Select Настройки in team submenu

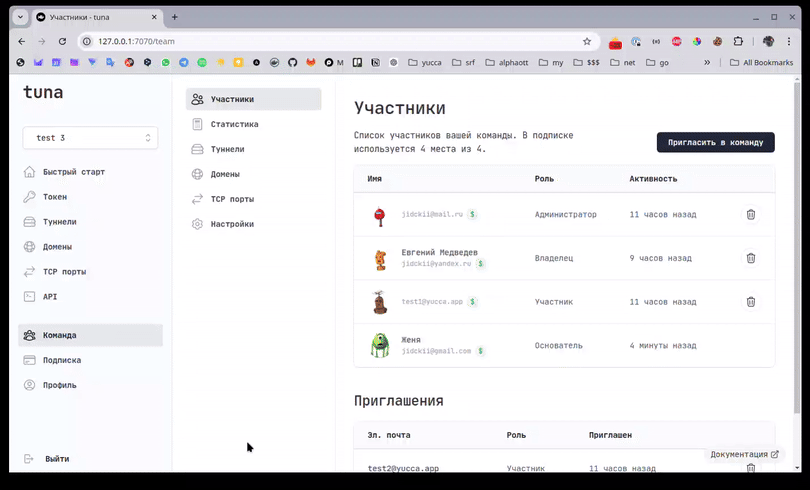231,224
